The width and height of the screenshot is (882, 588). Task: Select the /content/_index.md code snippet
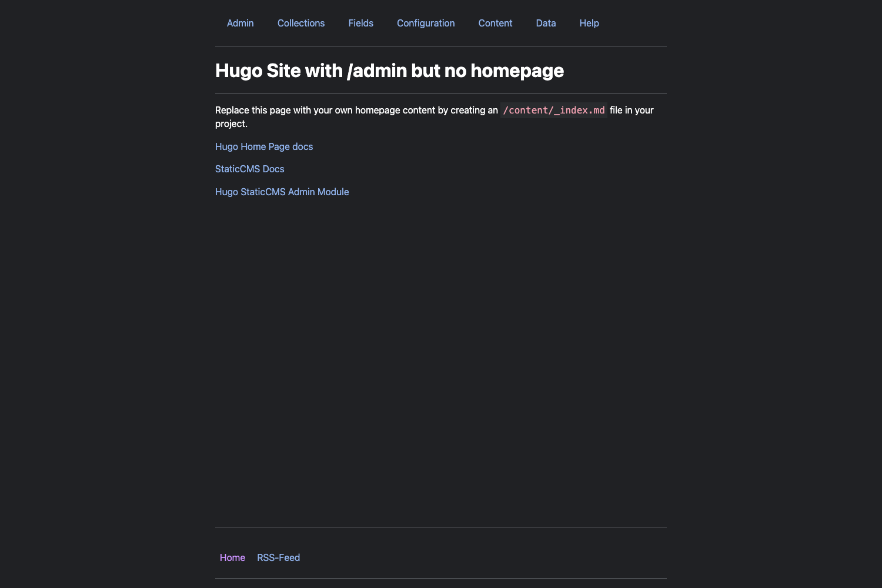(x=553, y=110)
